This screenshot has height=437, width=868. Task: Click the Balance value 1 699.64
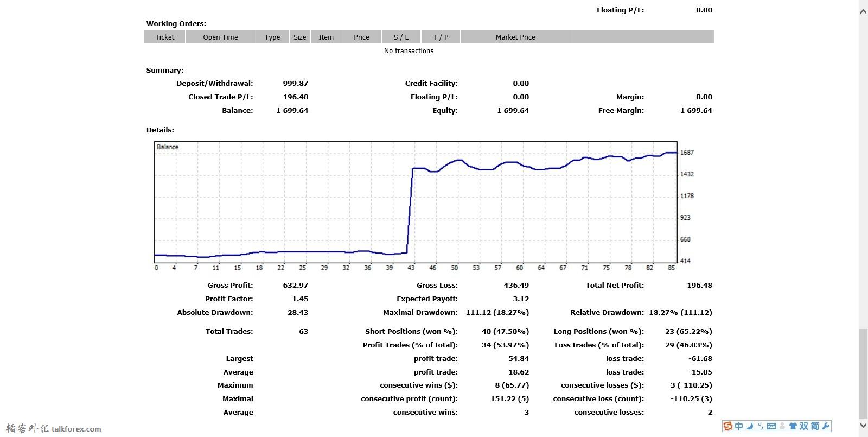292,110
